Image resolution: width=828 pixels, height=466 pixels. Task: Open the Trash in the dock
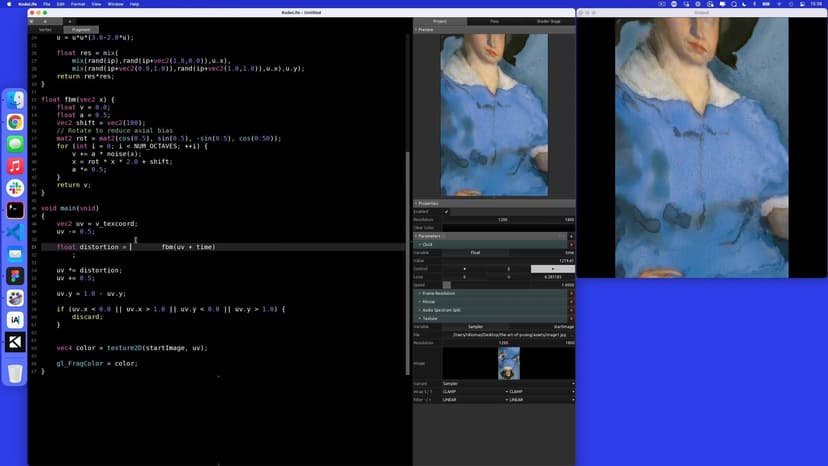point(15,373)
